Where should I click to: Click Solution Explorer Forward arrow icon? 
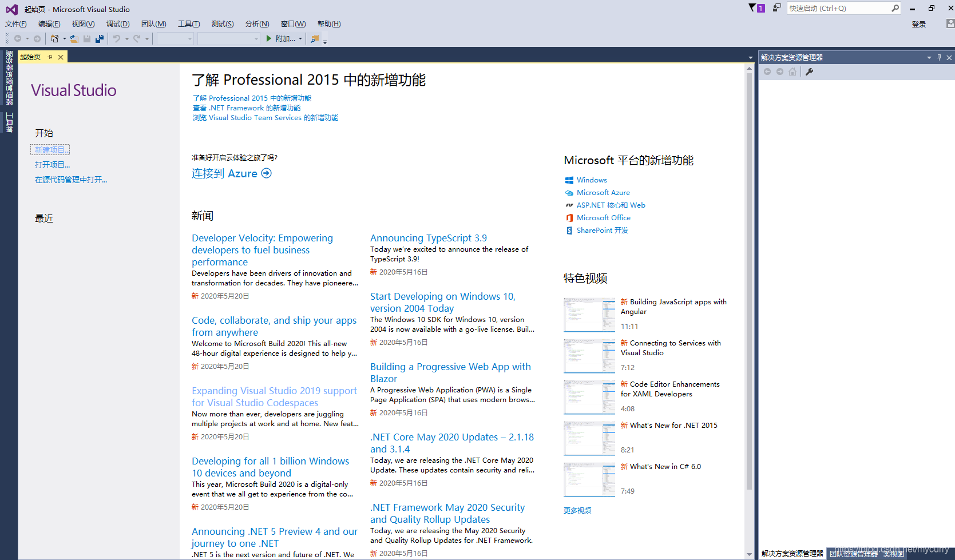click(780, 72)
